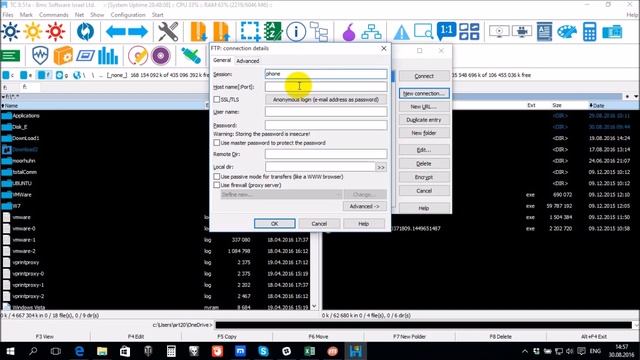640x360 pixels.
Task: Enable Use passive mode for transfers
Action: tap(217, 177)
